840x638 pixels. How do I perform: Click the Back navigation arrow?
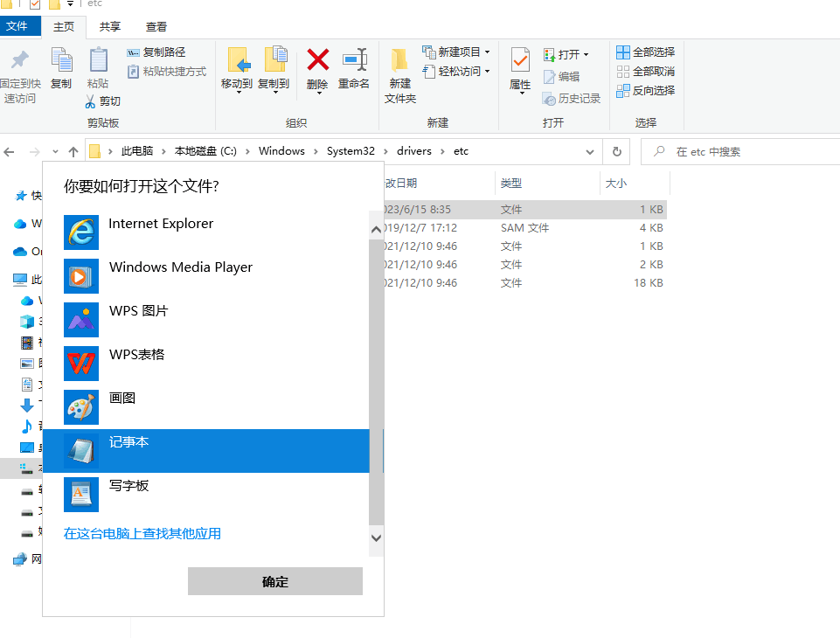point(9,152)
